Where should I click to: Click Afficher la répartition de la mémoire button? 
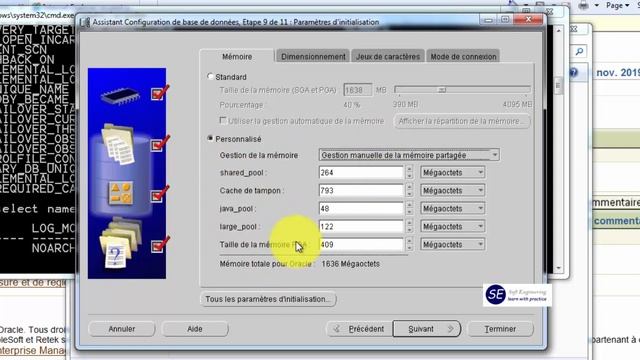[462, 121]
